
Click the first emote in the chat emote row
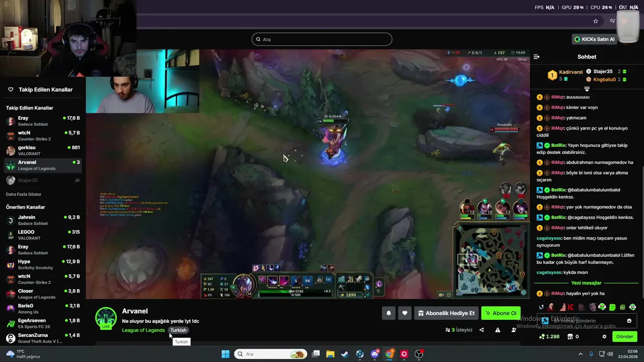click(541, 307)
